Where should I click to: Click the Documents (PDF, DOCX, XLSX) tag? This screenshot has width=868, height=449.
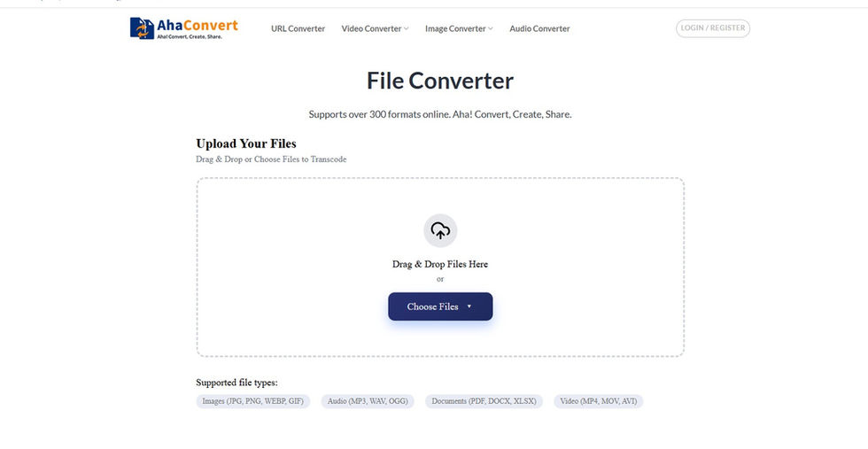tap(484, 401)
